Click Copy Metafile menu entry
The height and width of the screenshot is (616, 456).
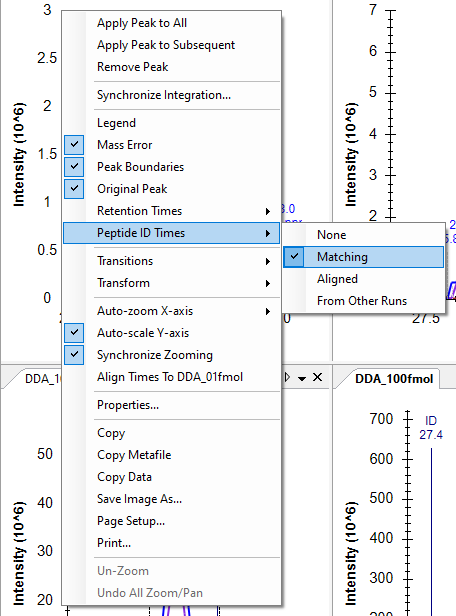click(171, 455)
